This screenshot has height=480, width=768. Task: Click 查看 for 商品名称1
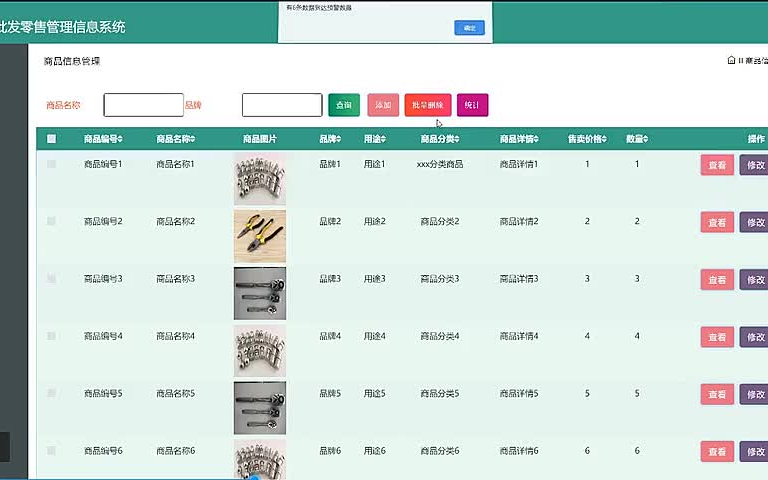point(717,165)
